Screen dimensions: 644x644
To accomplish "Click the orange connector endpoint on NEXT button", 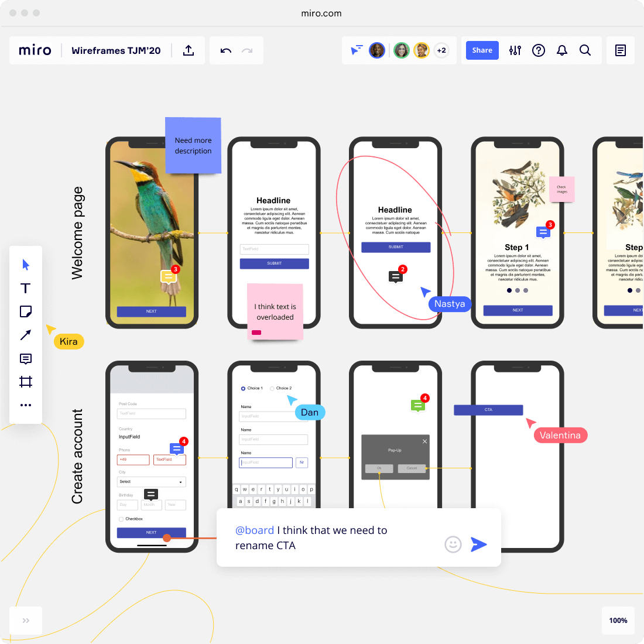I will click(167, 537).
